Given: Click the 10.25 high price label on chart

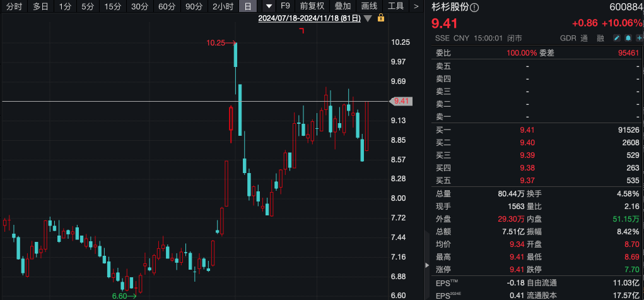Looking at the screenshot, I should 216,42.
